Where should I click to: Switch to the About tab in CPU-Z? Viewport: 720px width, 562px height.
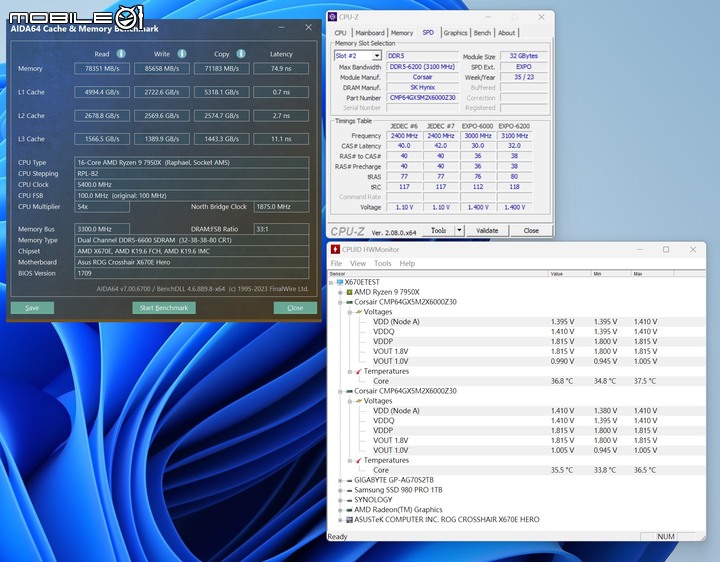tap(506, 33)
